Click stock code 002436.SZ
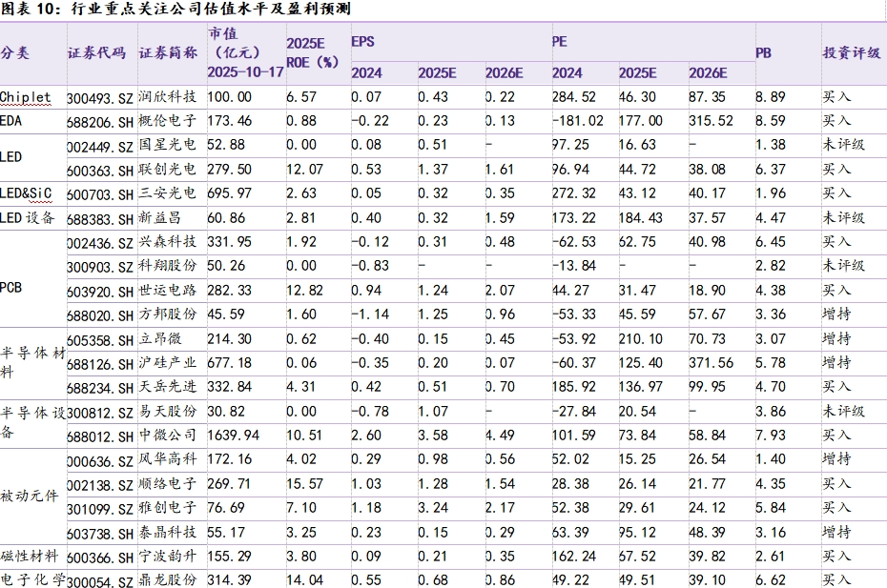The image size is (887, 588). coord(100,243)
